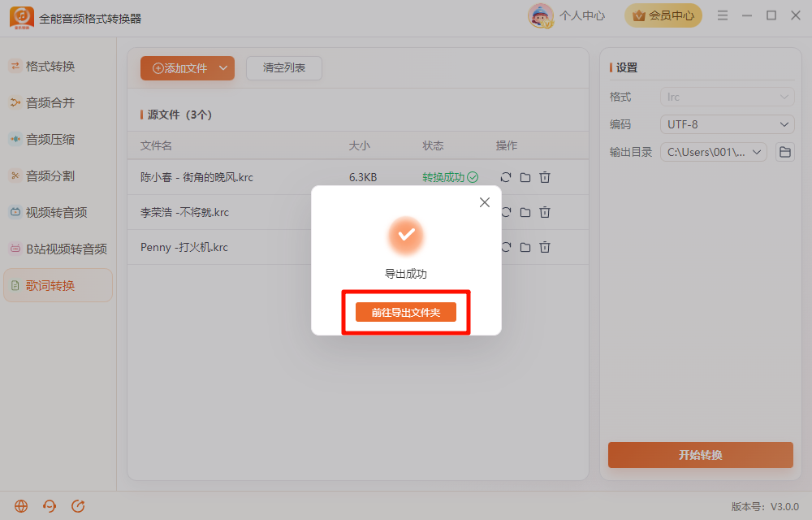Open 会员中心
This screenshot has height=520, width=812.
(x=663, y=16)
